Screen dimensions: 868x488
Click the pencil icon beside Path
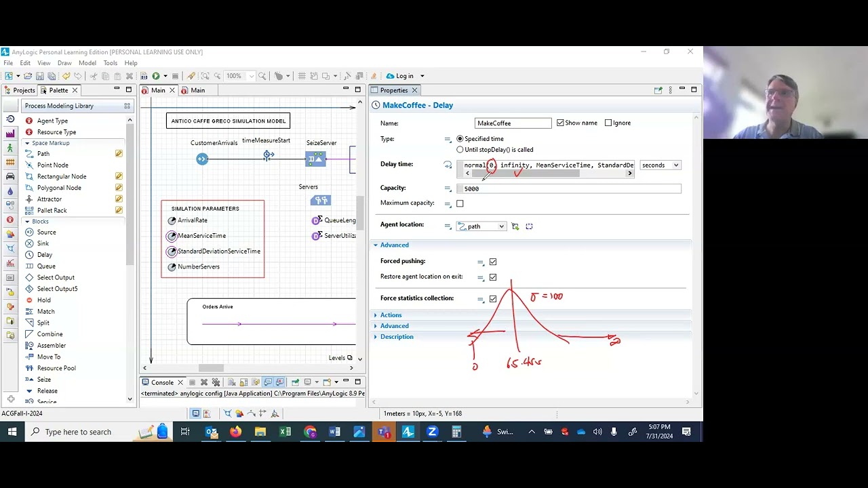click(119, 154)
